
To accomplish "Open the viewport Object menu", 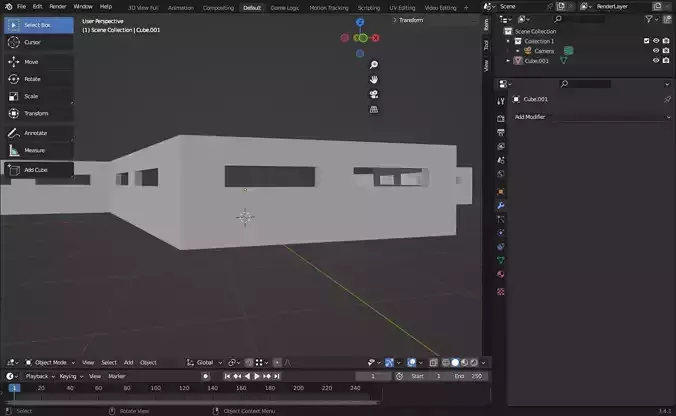I will click(x=148, y=363).
